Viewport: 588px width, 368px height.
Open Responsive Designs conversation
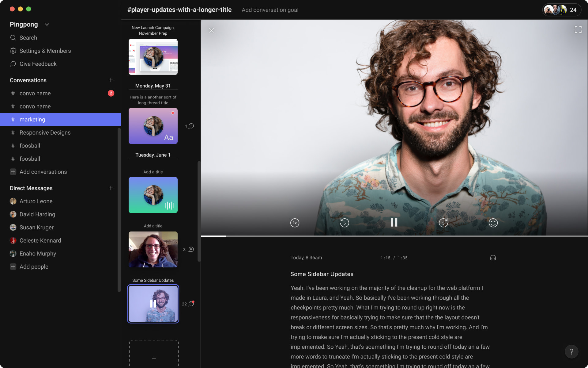tap(60, 132)
